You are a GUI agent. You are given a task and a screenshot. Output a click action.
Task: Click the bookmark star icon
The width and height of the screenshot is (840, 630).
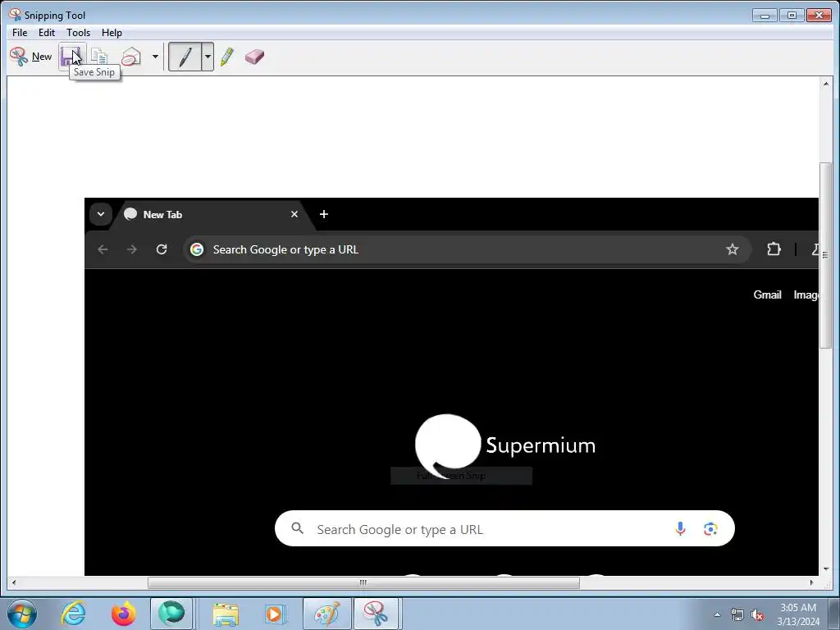click(733, 249)
